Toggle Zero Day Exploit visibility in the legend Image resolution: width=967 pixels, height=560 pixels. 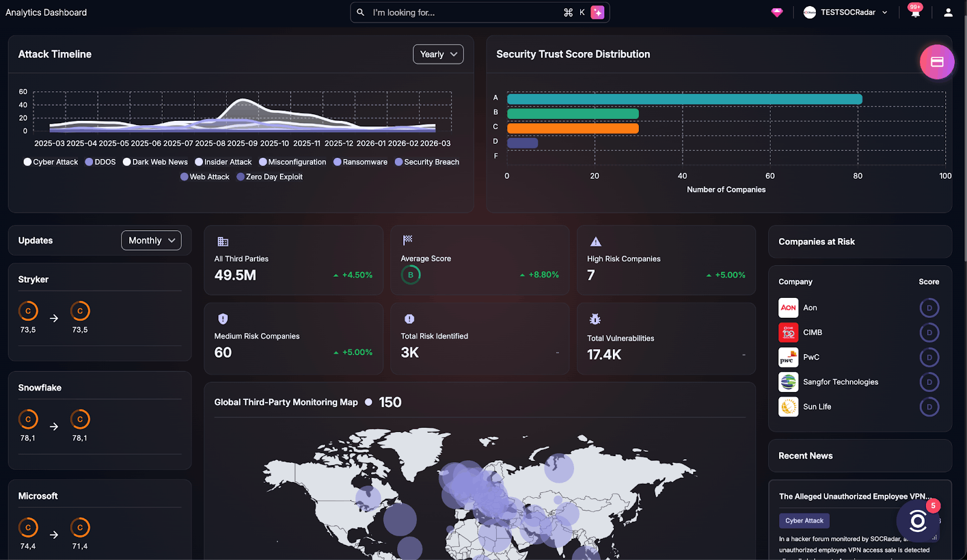270,176
